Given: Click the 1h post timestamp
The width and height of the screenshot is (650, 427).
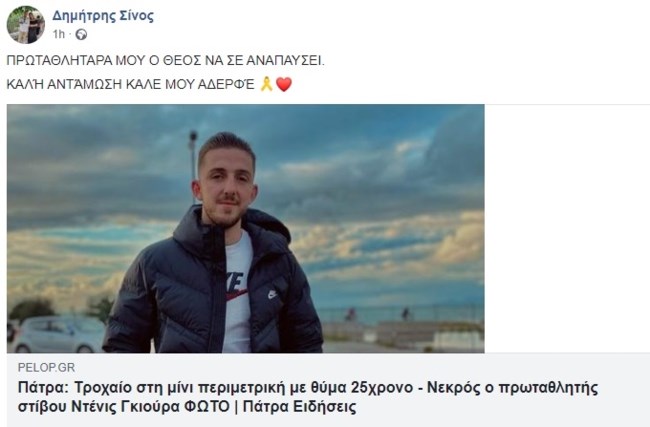Looking at the screenshot, I should pos(59,34).
